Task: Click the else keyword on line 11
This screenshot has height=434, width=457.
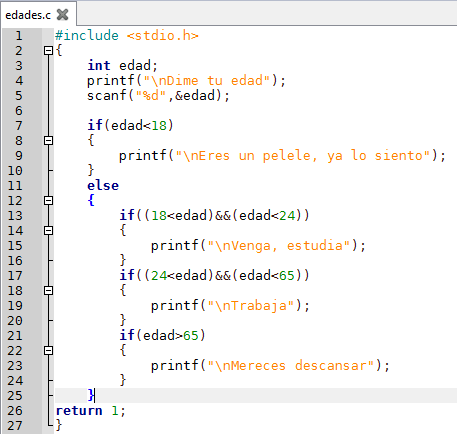Action: (x=103, y=186)
